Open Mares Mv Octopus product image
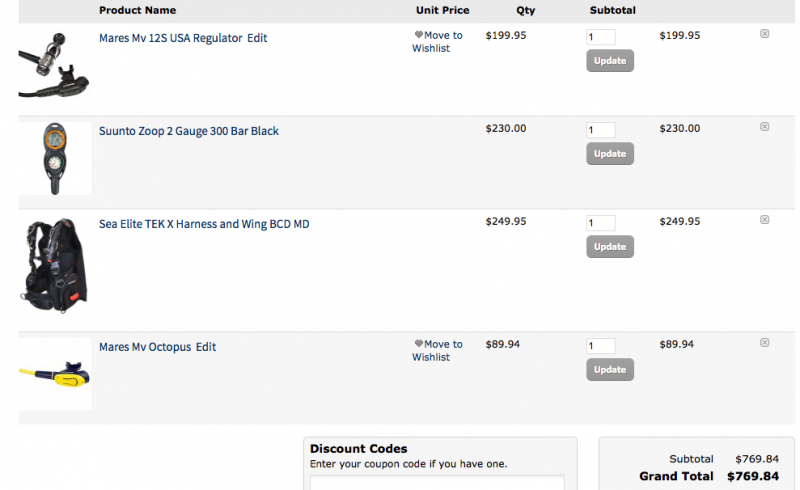This screenshot has height=490, width=800. point(55,374)
